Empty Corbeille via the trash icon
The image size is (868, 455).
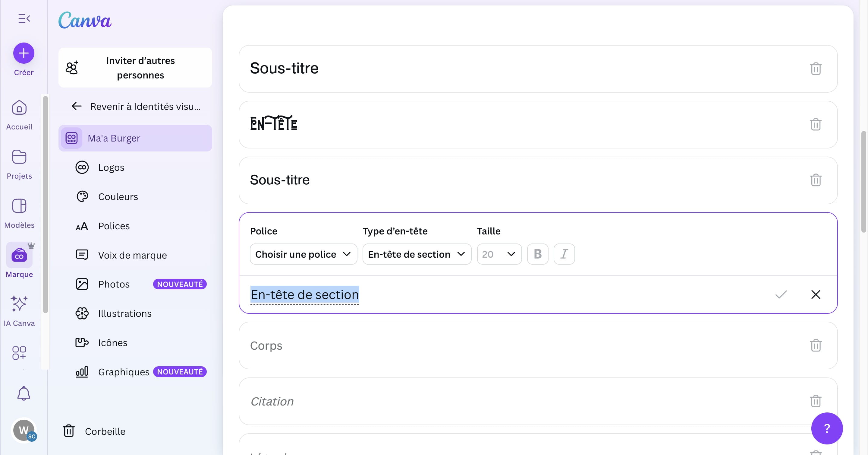click(69, 431)
